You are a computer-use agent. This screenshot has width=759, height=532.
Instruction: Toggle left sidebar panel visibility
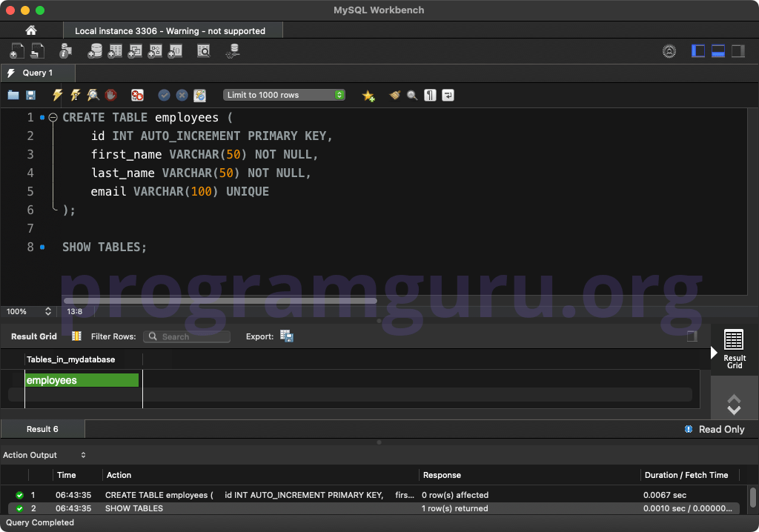click(698, 51)
